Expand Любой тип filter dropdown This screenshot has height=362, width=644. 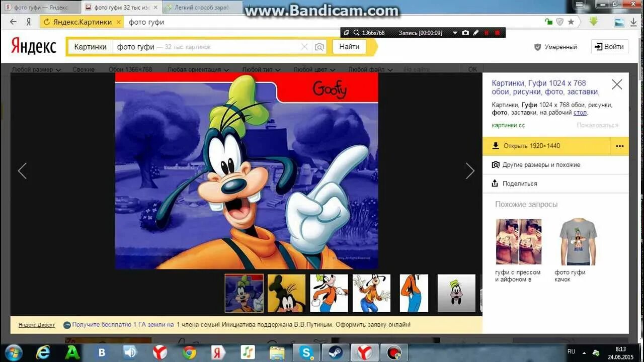261,69
